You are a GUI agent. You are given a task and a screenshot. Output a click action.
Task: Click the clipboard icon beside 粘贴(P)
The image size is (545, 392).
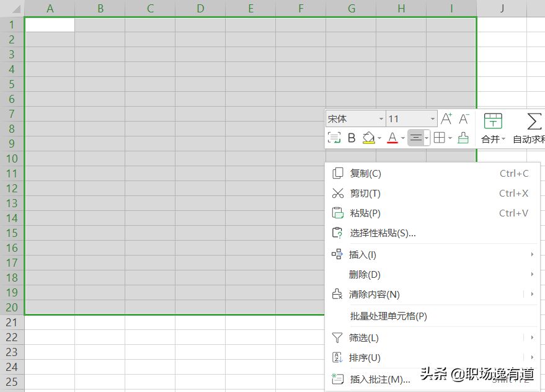tap(337, 213)
